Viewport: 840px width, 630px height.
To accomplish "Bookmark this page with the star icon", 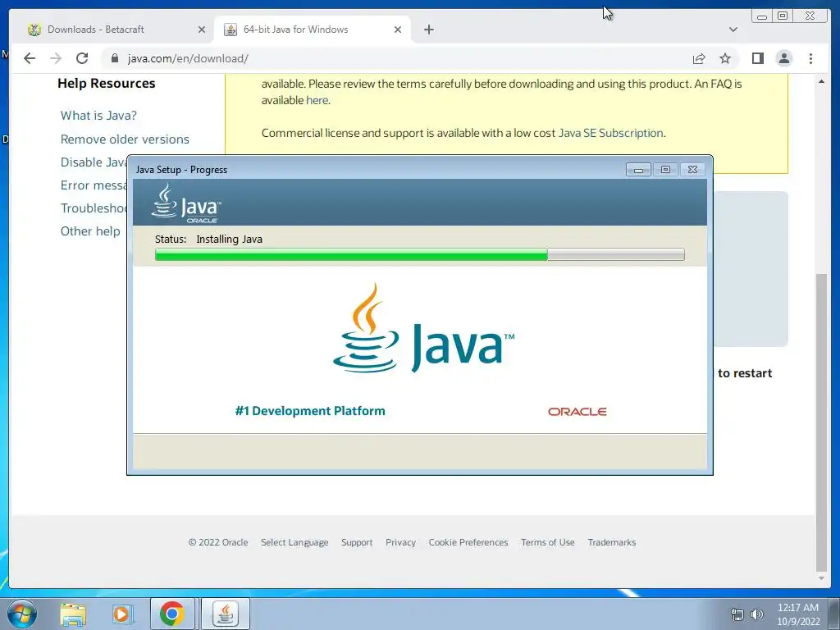I will [725, 58].
